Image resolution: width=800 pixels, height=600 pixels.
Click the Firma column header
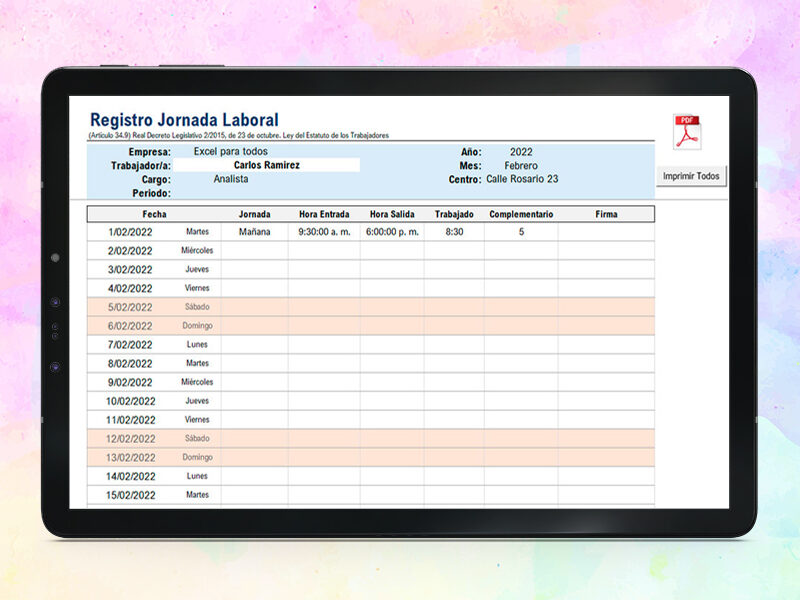[x=606, y=214]
